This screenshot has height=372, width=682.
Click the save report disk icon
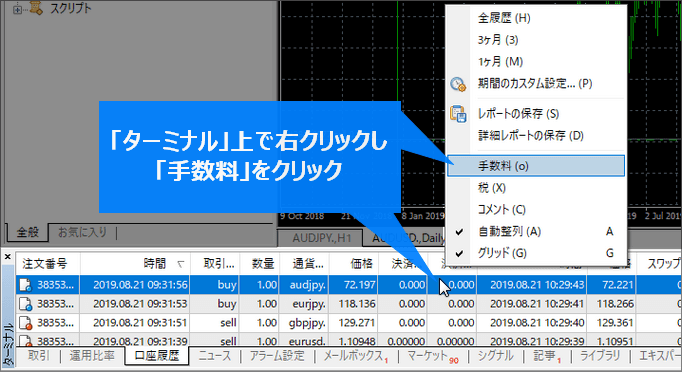(x=458, y=114)
